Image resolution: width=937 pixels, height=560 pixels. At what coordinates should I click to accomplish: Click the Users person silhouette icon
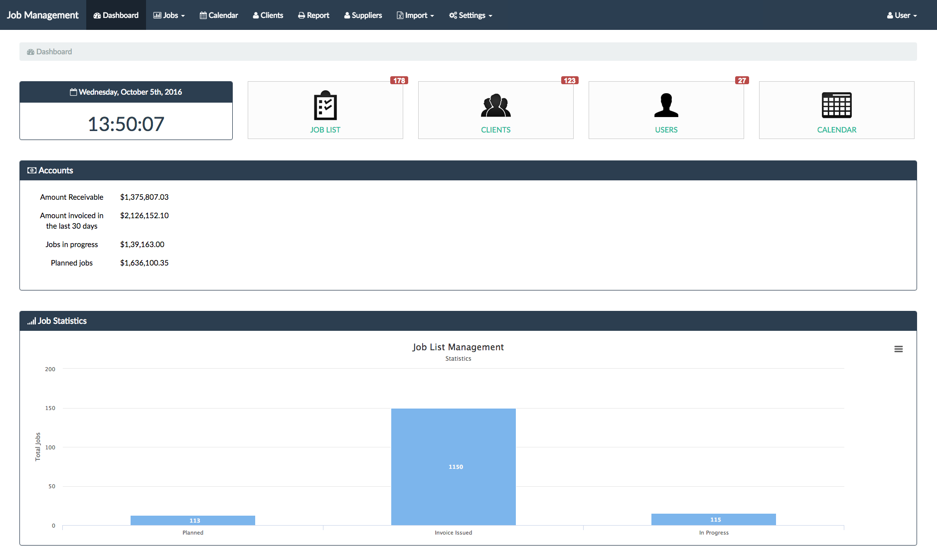666,106
